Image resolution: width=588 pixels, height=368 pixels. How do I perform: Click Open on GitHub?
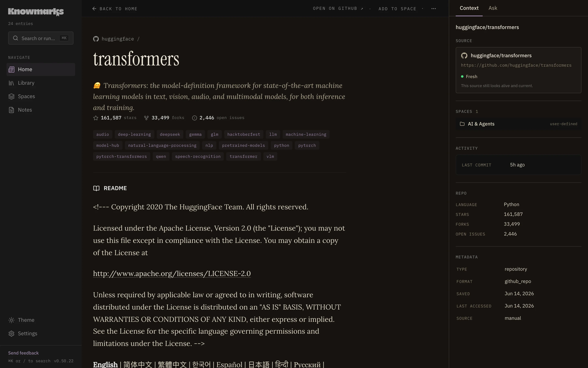click(338, 9)
